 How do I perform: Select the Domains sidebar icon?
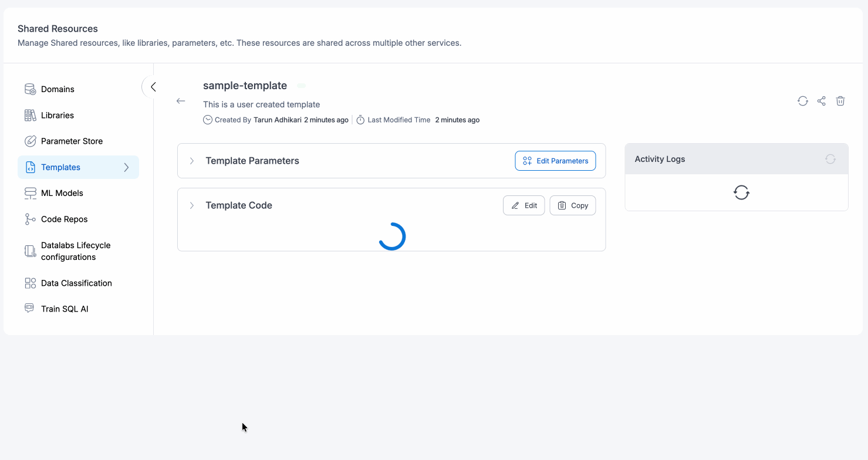(x=29, y=89)
